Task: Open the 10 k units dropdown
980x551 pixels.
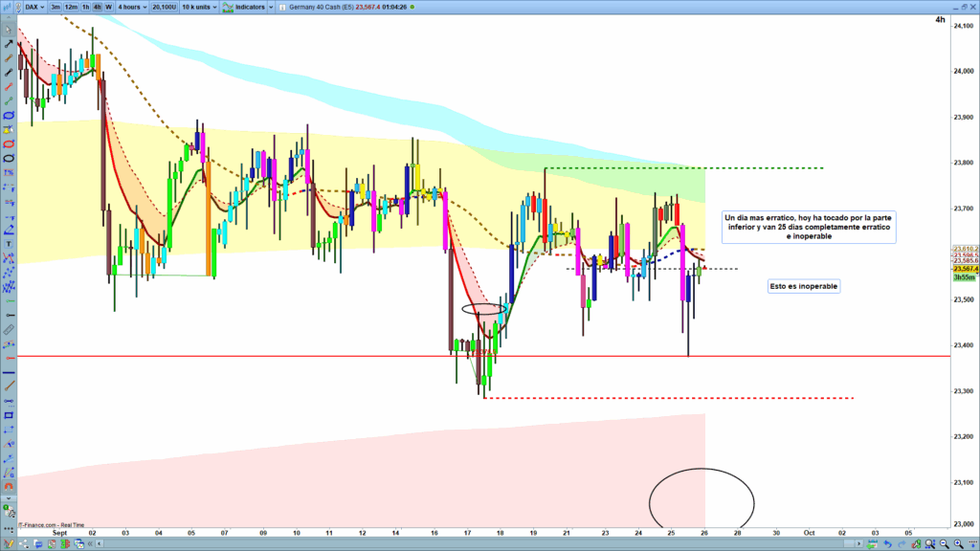Action: [x=199, y=7]
